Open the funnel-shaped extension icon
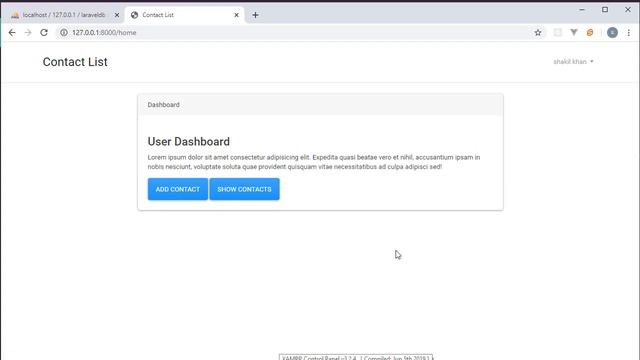The width and height of the screenshot is (640, 360). pyautogui.click(x=574, y=33)
